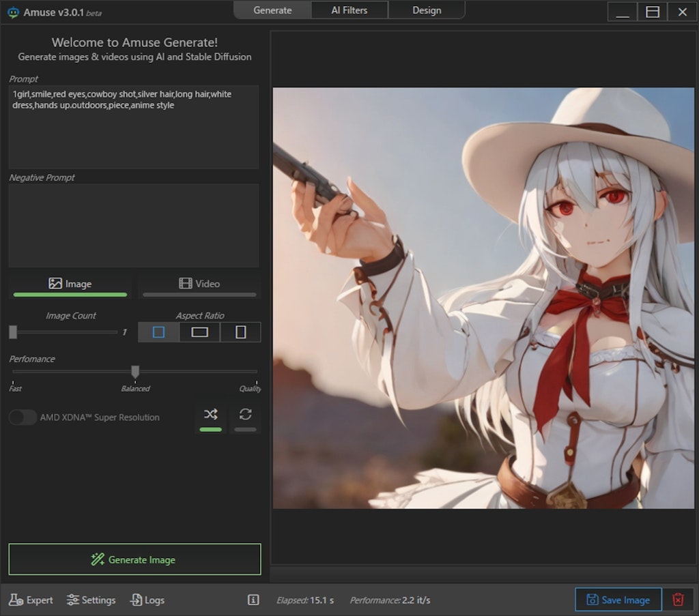Switch to Image generation mode
Image resolution: width=699 pixels, height=616 pixels.
pos(70,284)
